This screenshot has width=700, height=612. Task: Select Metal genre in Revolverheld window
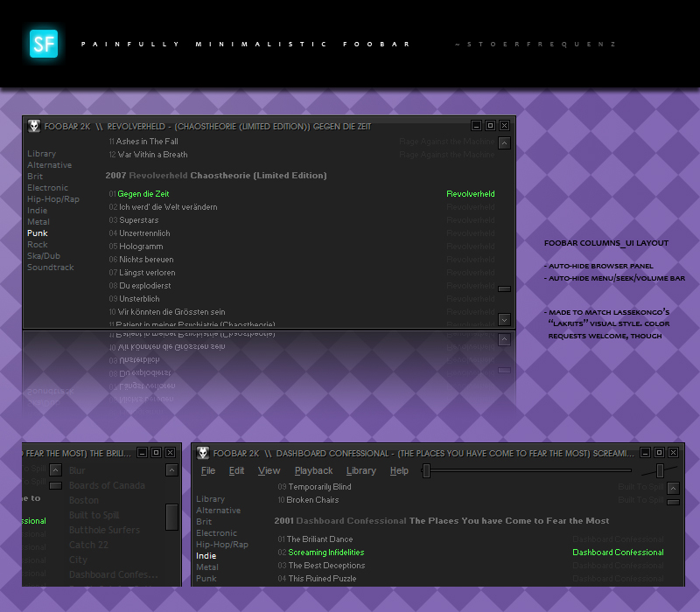(38, 222)
